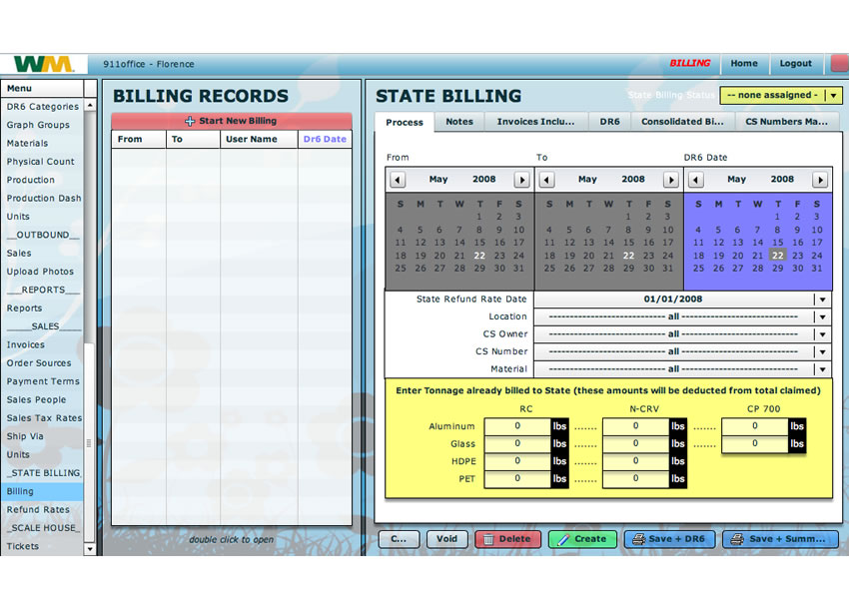Click the From column header
The width and height of the screenshot is (849, 616).
pos(139,139)
